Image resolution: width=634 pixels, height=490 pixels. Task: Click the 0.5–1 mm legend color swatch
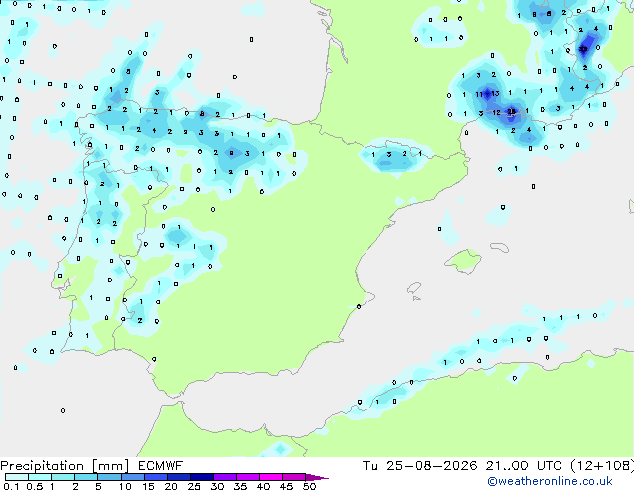tap(40, 477)
